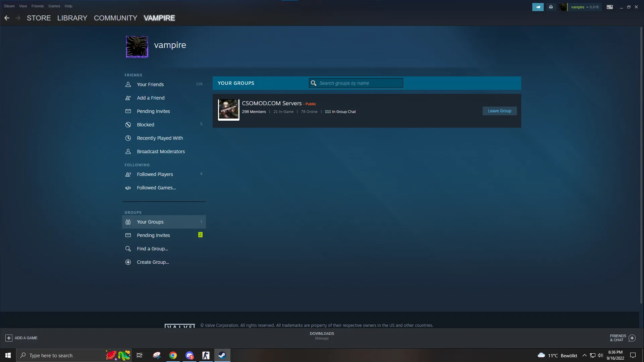
Task: Expand the vampire account dropdown
Action: pos(580,7)
